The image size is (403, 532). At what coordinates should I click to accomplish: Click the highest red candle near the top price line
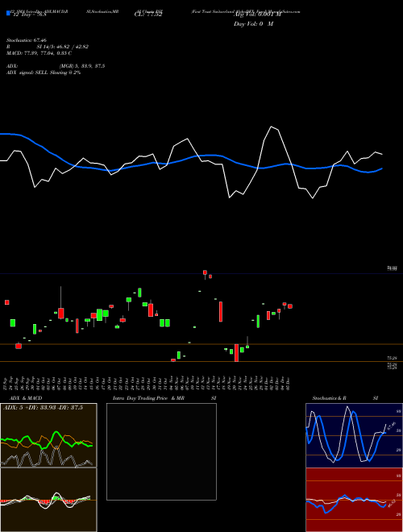[205, 272]
